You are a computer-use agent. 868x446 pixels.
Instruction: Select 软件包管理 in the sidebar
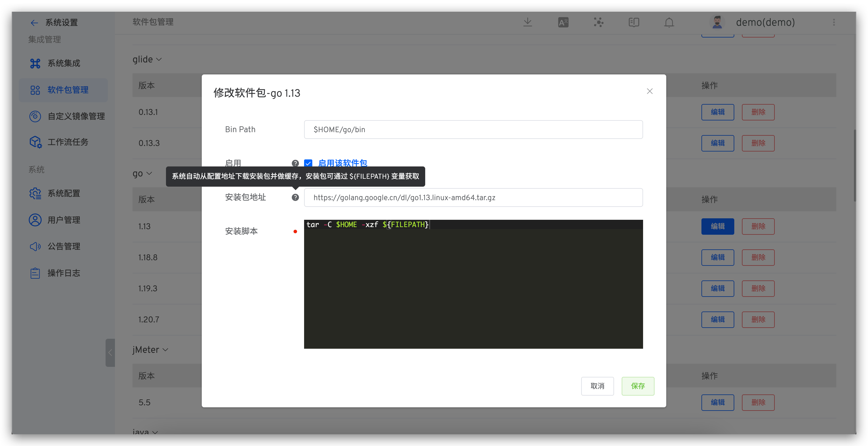pos(63,90)
